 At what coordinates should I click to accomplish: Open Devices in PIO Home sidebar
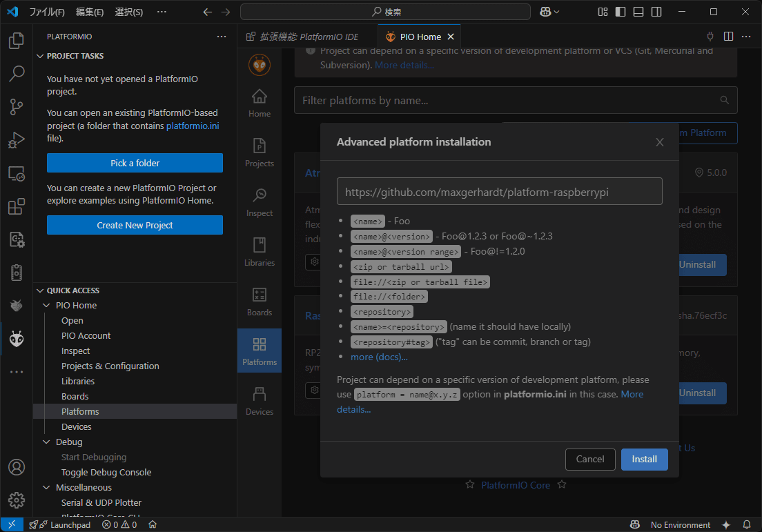pyautogui.click(x=260, y=402)
